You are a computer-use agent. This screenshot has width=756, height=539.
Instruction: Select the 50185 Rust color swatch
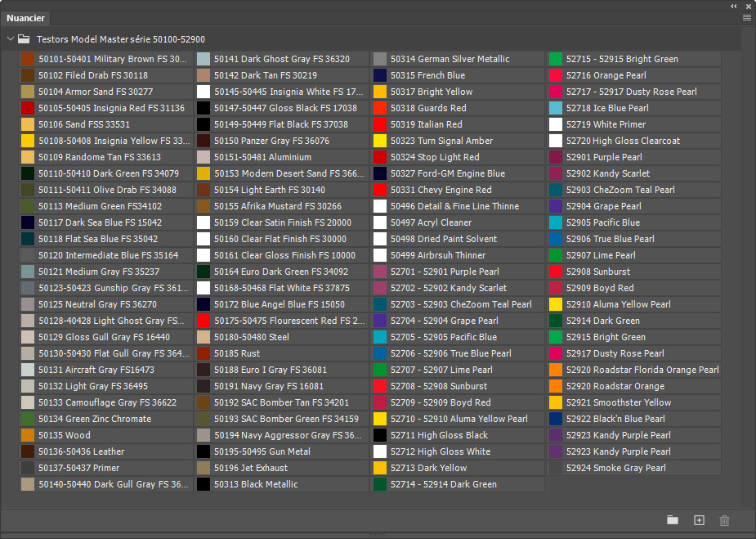(204, 353)
